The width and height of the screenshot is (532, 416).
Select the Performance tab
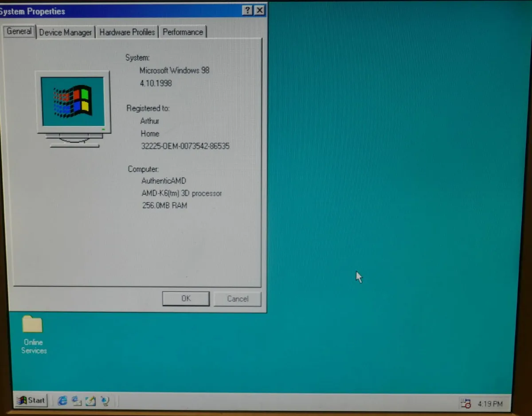(x=183, y=31)
